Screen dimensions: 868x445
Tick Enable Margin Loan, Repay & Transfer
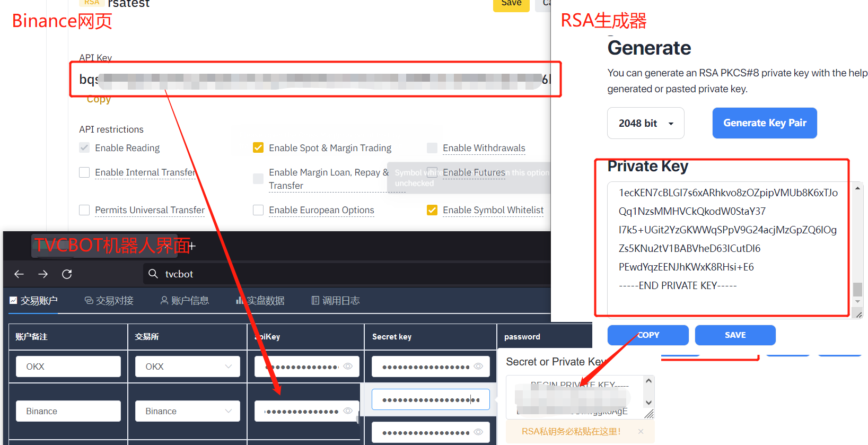(x=258, y=179)
